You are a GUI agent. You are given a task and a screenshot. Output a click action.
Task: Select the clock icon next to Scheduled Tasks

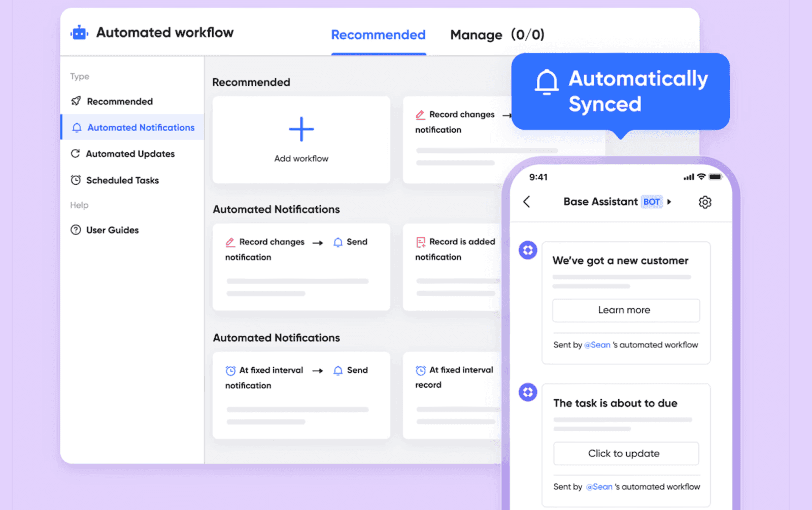pos(75,180)
